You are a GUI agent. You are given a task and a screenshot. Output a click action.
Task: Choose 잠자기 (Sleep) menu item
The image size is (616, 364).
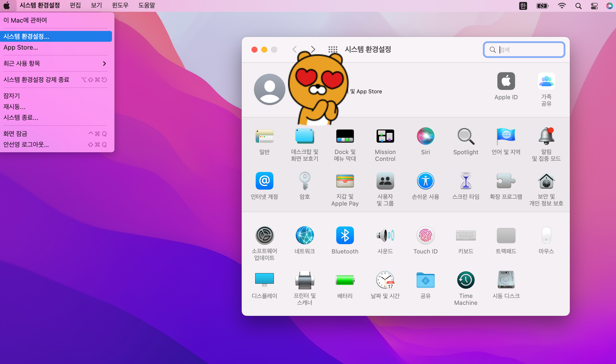click(56, 96)
